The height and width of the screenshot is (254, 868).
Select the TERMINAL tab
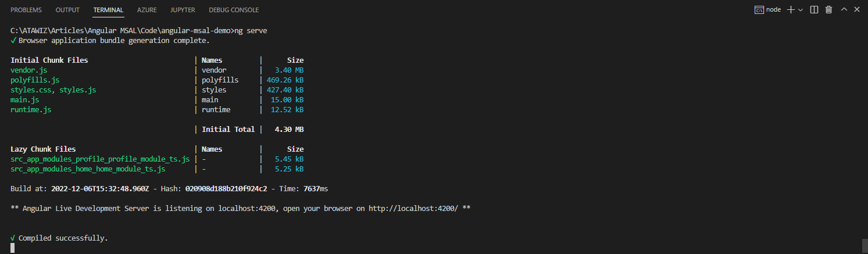tap(108, 10)
